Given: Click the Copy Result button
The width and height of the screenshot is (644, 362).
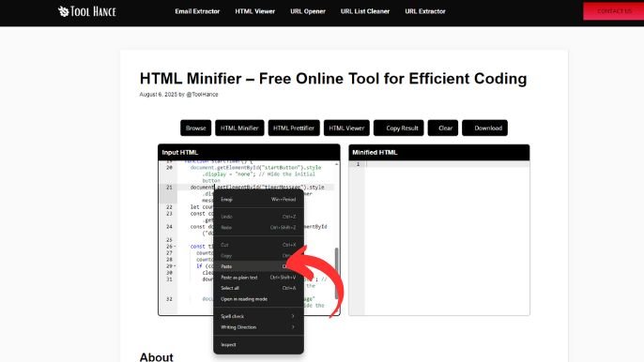Looking at the screenshot, I should click(x=398, y=128).
